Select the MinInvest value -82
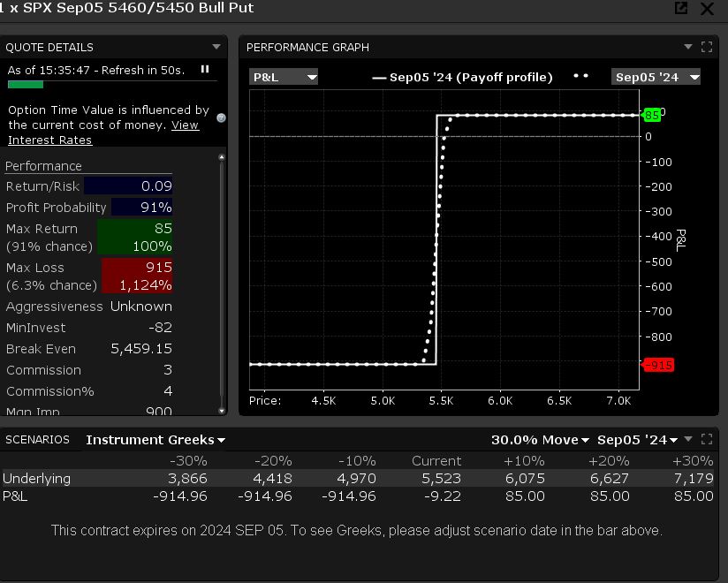 point(160,328)
